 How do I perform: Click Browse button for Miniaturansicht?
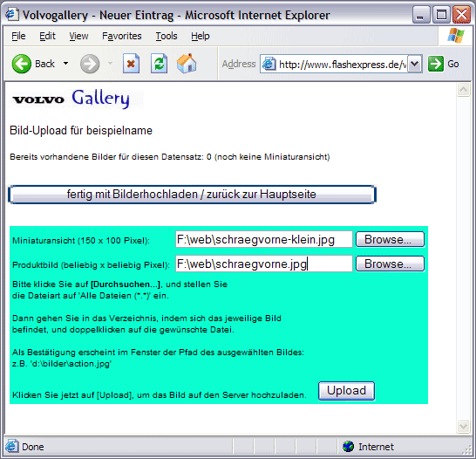[390, 239]
